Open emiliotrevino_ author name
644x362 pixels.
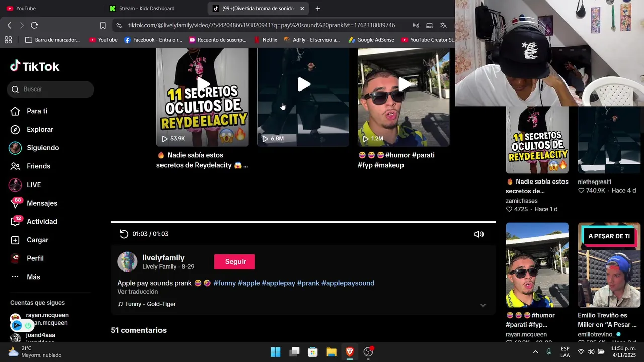595,334
